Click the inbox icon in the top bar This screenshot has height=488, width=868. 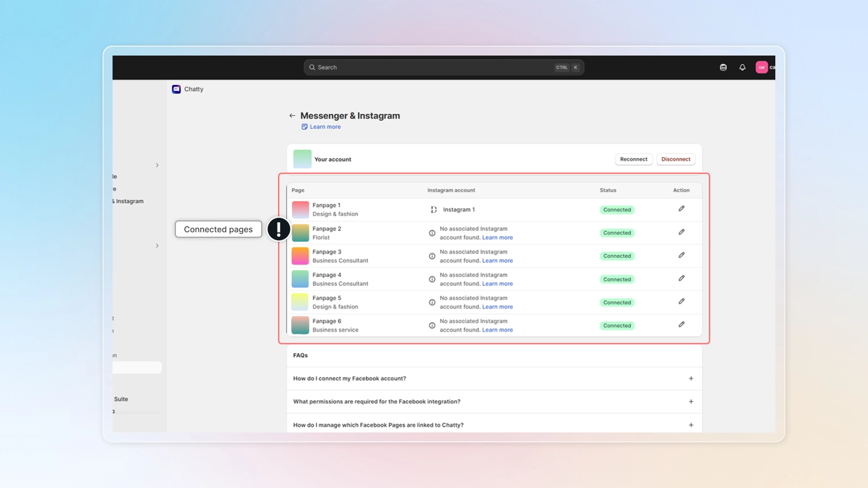[723, 67]
